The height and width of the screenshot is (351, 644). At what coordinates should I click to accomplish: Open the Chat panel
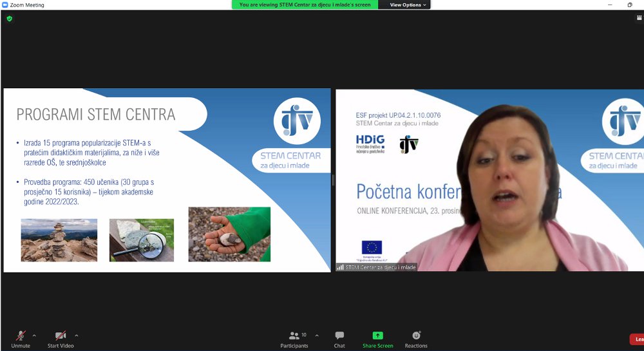pyautogui.click(x=339, y=339)
